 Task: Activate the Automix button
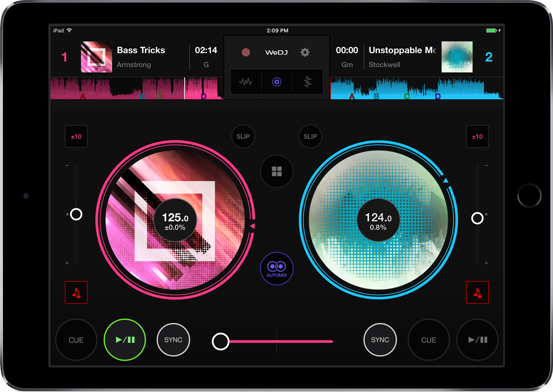[277, 268]
